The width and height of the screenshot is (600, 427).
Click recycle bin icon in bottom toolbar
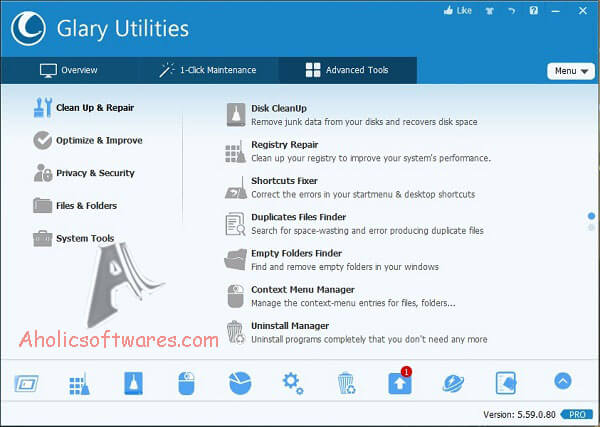click(x=346, y=383)
